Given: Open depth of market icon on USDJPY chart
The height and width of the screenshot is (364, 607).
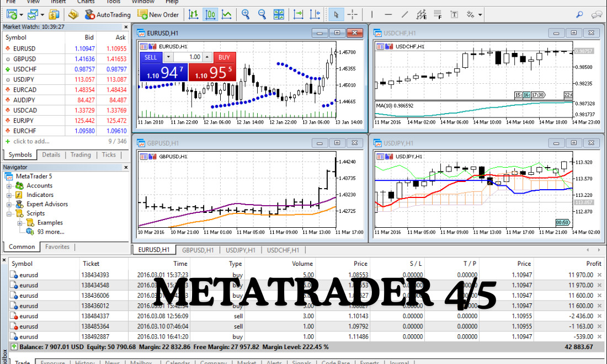Looking at the screenshot, I should click(x=389, y=156).
